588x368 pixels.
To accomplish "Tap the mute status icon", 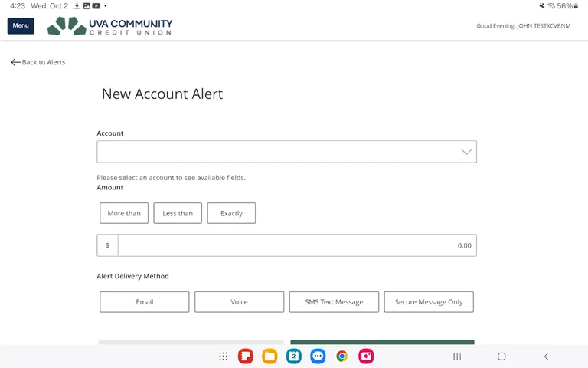I will (x=542, y=6).
